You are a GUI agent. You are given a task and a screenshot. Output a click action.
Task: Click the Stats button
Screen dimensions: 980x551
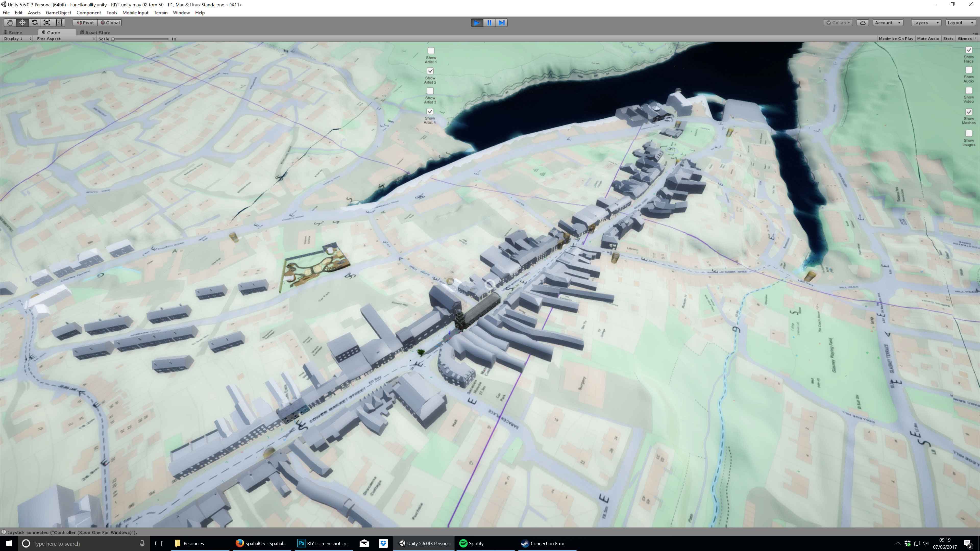click(x=948, y=39)
